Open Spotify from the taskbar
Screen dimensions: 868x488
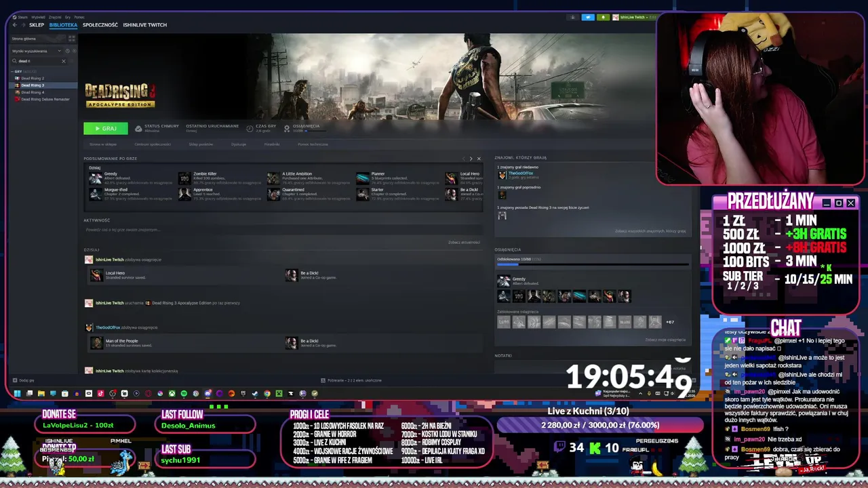pos(184,393)
